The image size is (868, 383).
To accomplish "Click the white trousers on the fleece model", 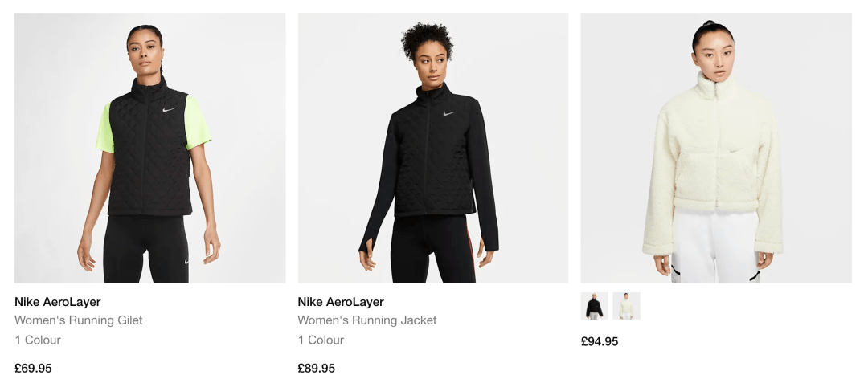I will tap(715, 246).
